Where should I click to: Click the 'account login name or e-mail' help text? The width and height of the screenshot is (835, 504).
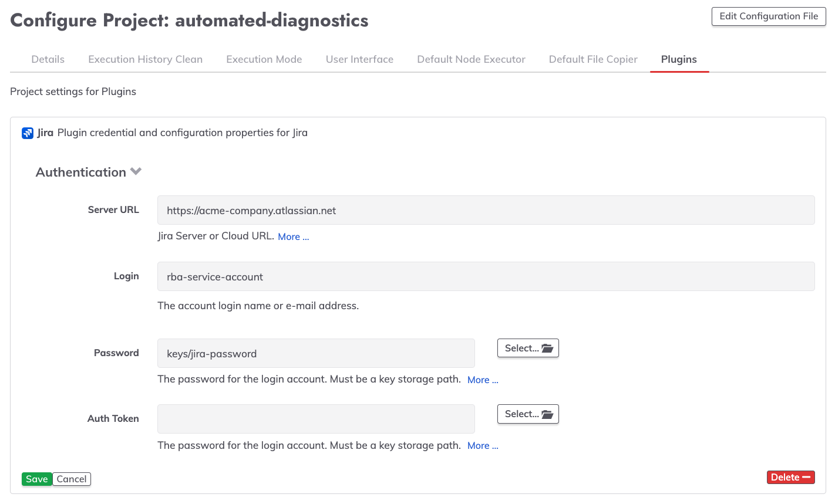click(258, 306)
